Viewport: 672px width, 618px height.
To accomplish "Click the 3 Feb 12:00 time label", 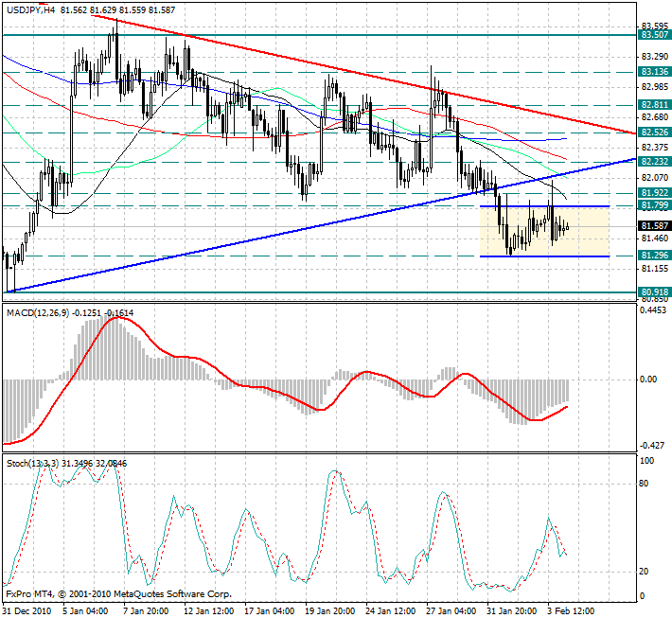I will [571, 610].
